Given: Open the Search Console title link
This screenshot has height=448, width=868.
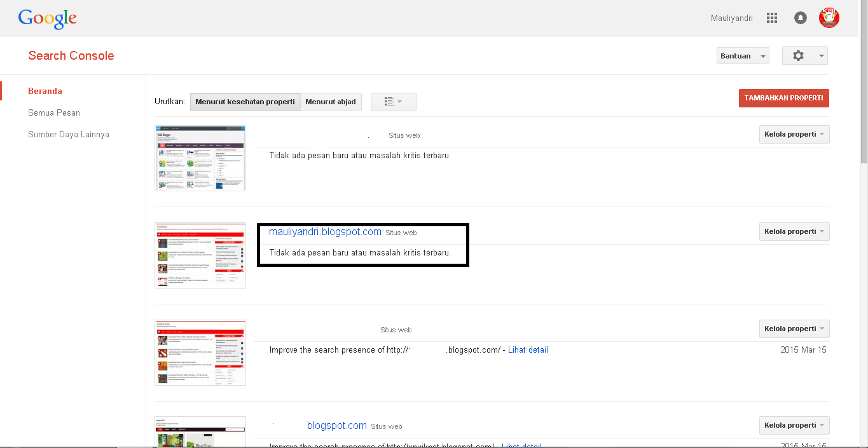Looking at the screenshot, I should point(71,55).
